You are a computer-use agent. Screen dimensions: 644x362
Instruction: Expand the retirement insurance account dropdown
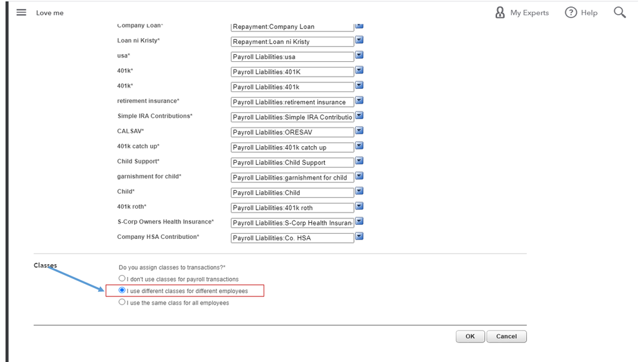pos(360,100)
